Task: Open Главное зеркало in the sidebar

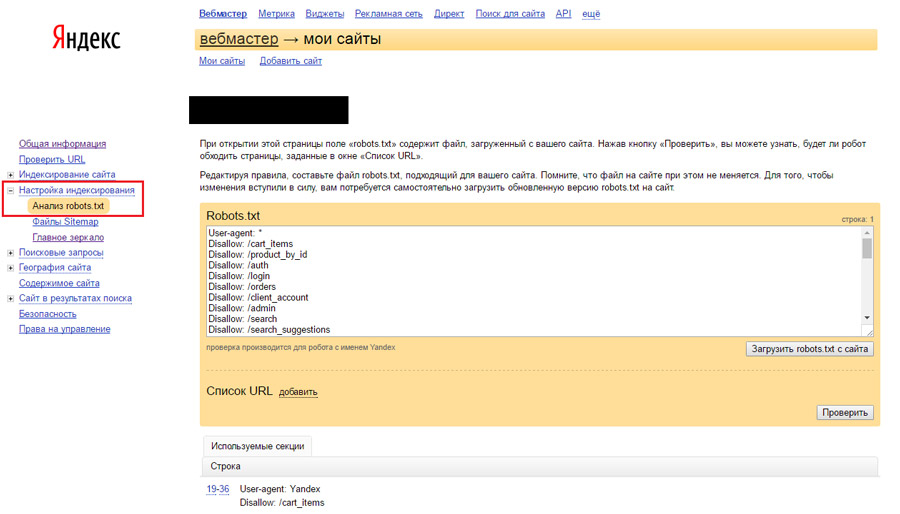Action: (68, 237)
